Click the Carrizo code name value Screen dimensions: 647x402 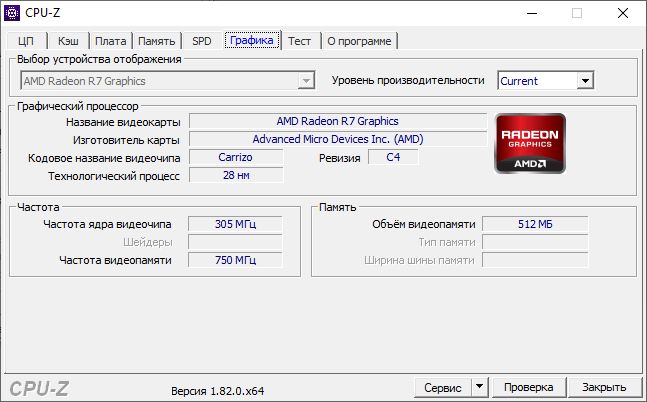(x=236, y=157)
